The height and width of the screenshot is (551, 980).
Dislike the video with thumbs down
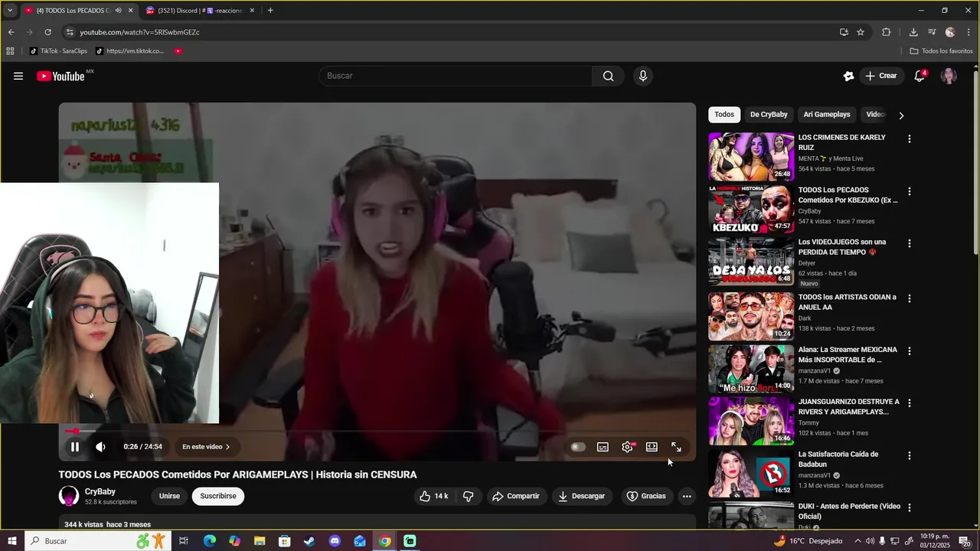pos(468,496)
